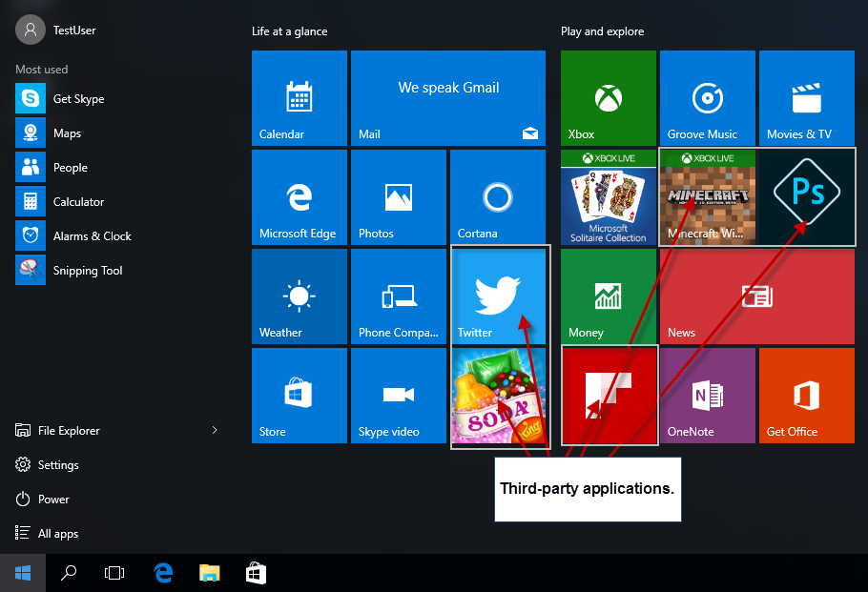Launch Microsoft Edge tile

click(x=299, y=197)
